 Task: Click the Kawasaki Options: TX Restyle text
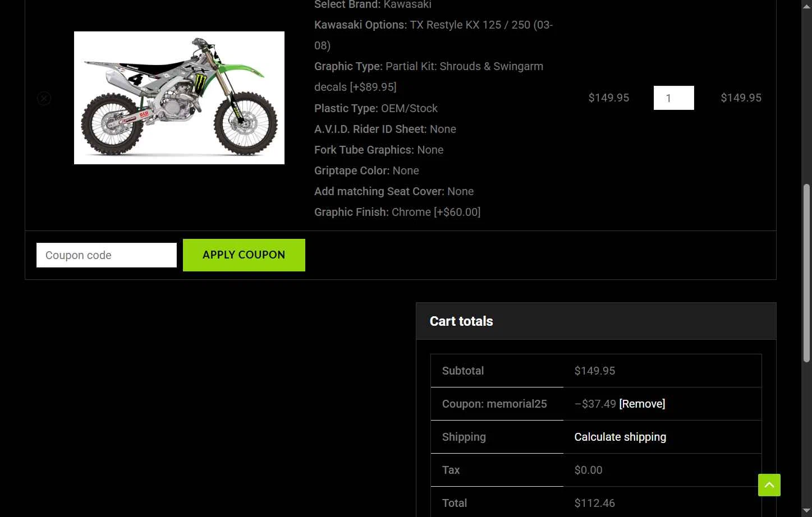[433, 35]
